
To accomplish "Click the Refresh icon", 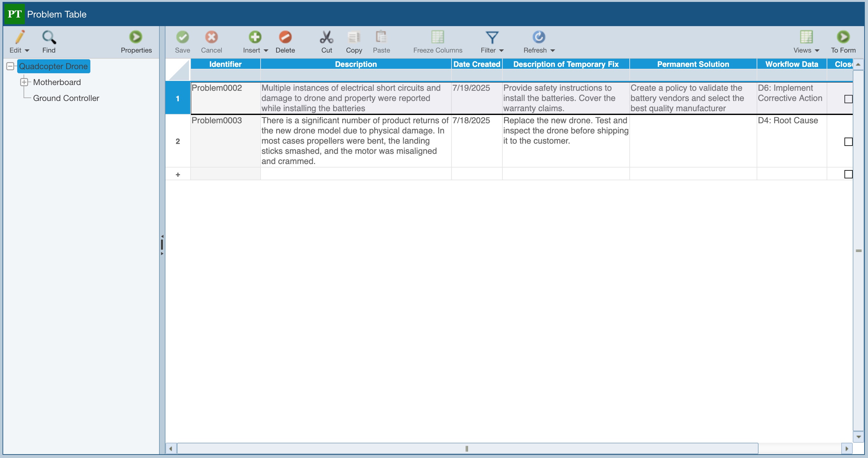I will (x=538, y=38).
